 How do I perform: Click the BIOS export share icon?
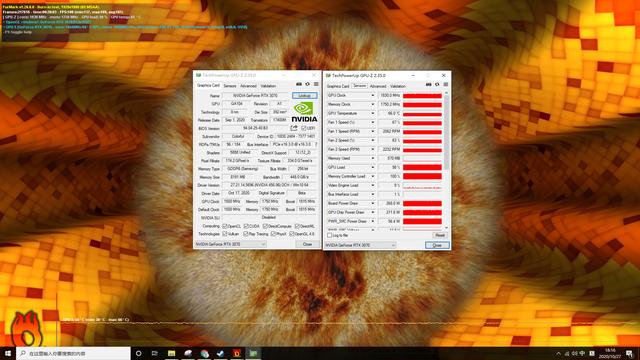point(294,128)
